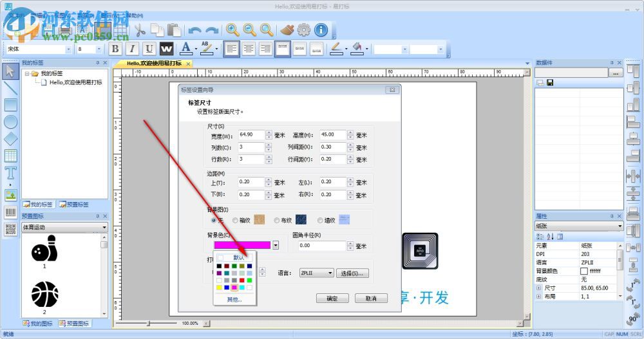Open the 体育运动 icon category dropdown
The image size is (644, 339).
coord(64,227)
